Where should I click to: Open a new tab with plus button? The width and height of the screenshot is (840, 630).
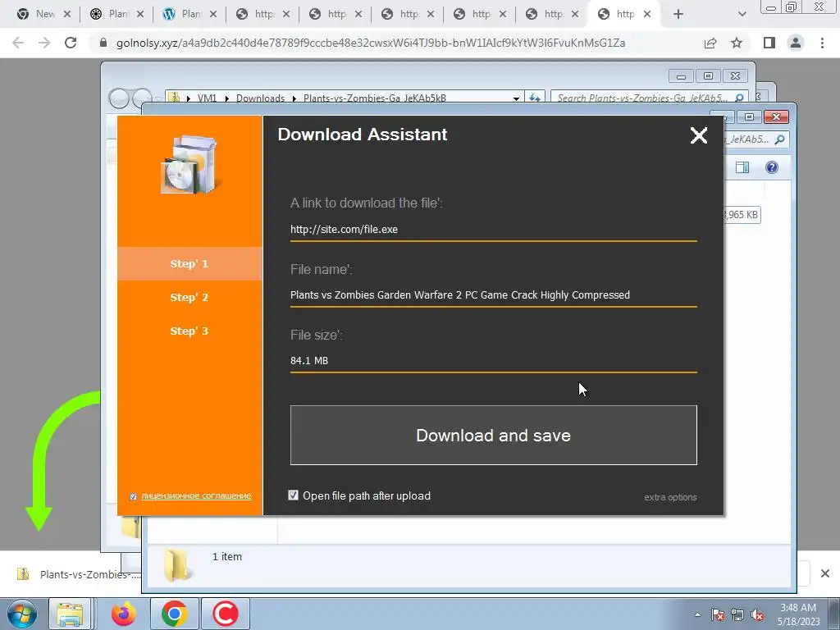click(678, 15)
